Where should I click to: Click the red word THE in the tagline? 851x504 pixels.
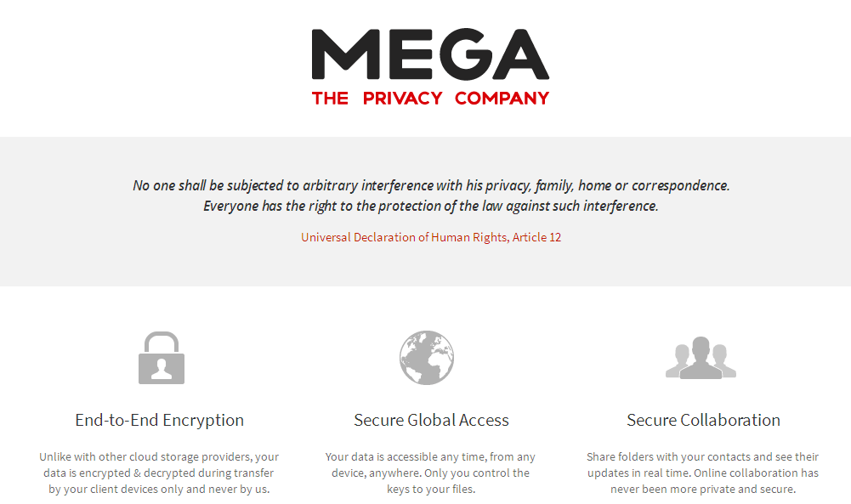pyautogui.click(x=330, y=99)
